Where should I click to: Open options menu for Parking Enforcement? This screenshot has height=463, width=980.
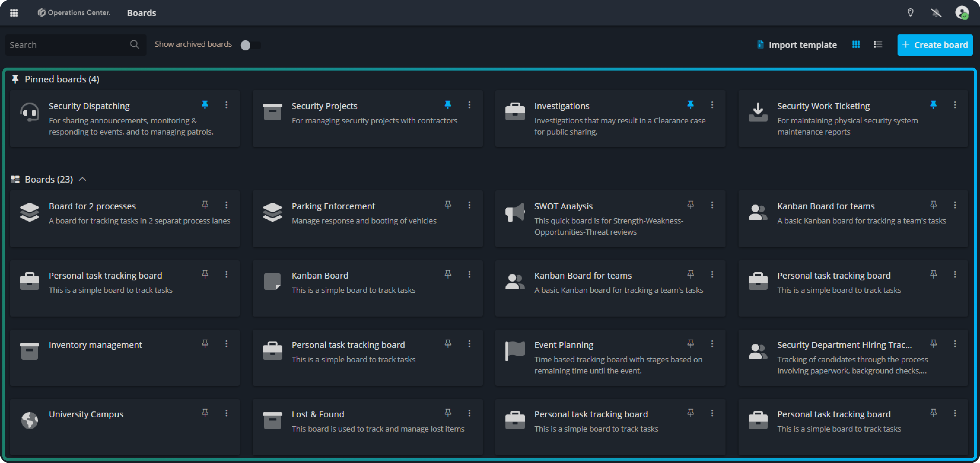(x=469, y=205)
